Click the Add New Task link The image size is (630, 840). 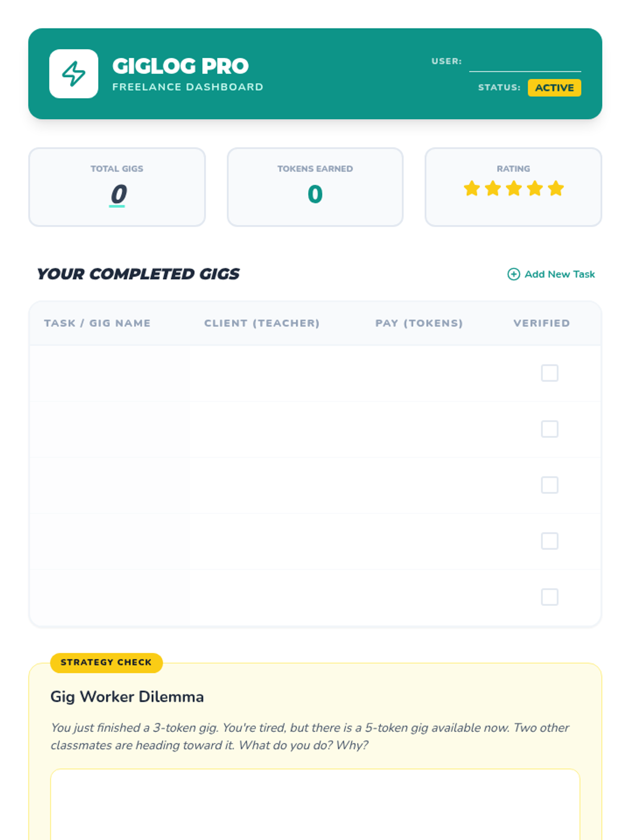[x=551, y=274]
